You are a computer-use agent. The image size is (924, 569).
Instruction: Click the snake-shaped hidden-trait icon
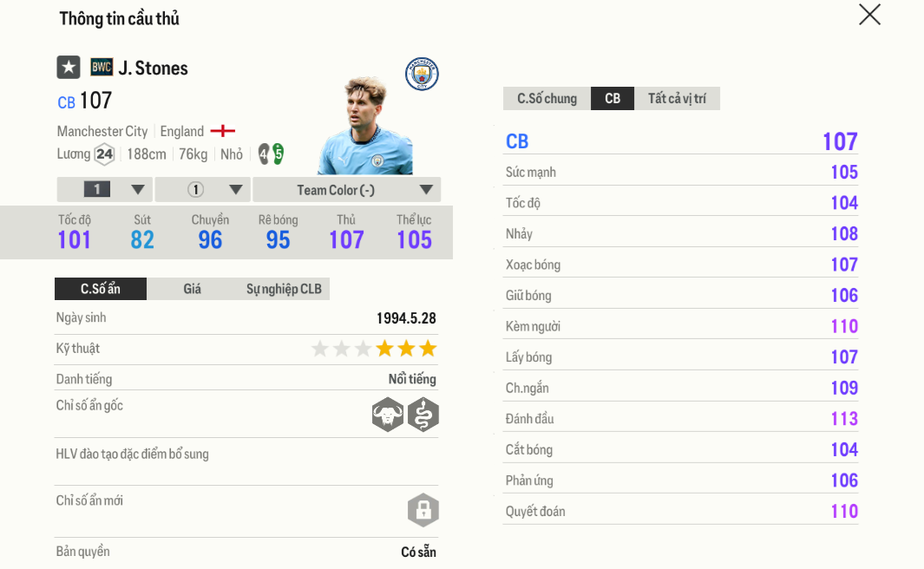423,415
